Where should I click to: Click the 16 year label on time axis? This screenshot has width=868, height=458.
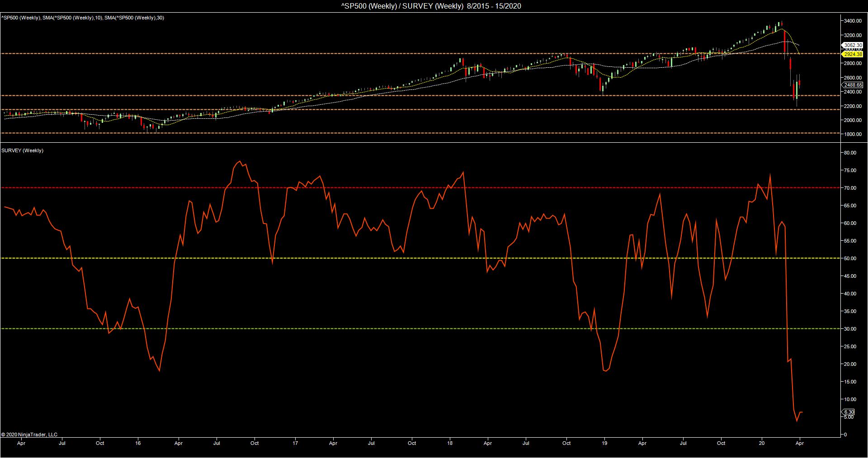pos(138,443)
